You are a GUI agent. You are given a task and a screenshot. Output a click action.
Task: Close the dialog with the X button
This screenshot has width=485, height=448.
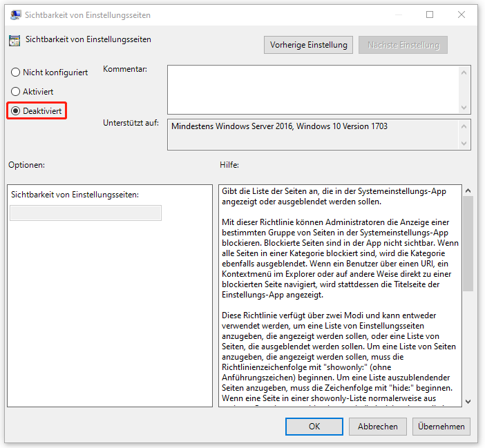tap(462, 14)
